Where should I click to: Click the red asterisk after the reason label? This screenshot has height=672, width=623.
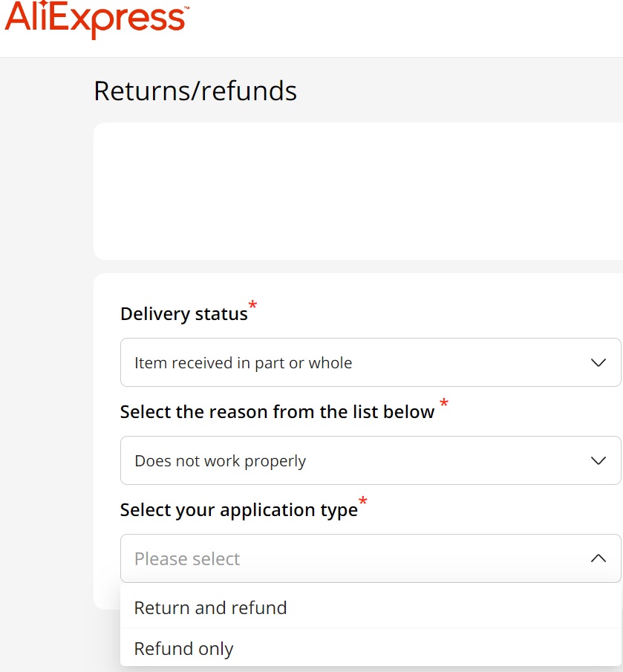(x=444, y=404)
